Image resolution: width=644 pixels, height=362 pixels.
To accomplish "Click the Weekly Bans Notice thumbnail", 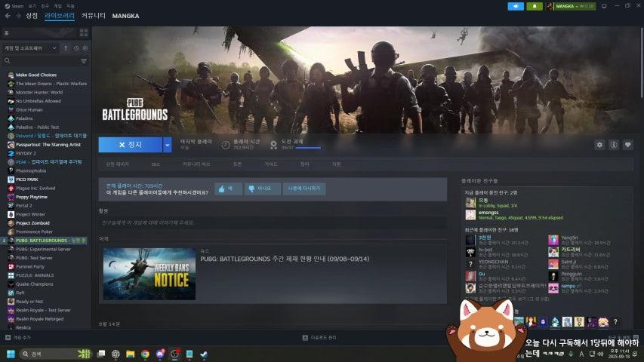I will pos(149,274).
